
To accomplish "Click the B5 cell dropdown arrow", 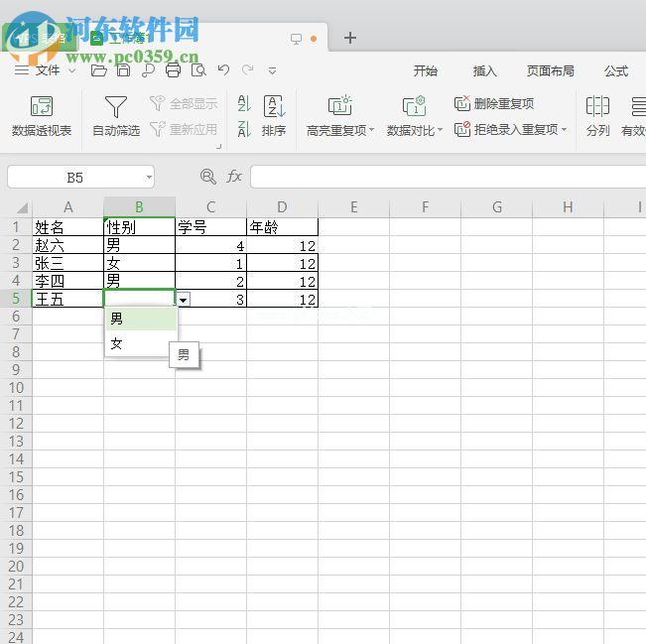I will [x=184, y=300].
